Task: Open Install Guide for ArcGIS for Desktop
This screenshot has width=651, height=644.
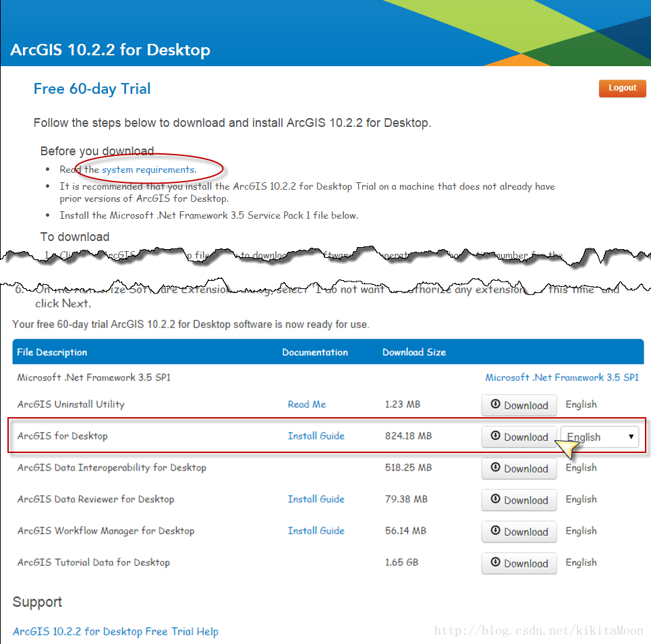Action: click(x=316, y=436)
